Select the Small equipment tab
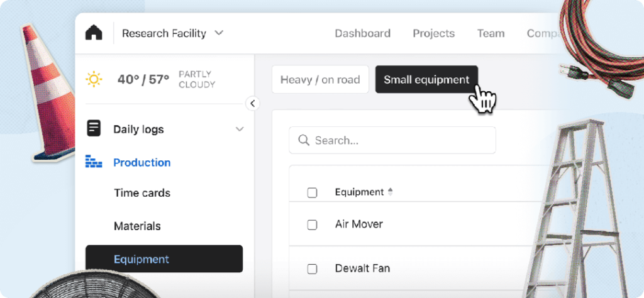This screenshot has height=298, width=644. 426,80
